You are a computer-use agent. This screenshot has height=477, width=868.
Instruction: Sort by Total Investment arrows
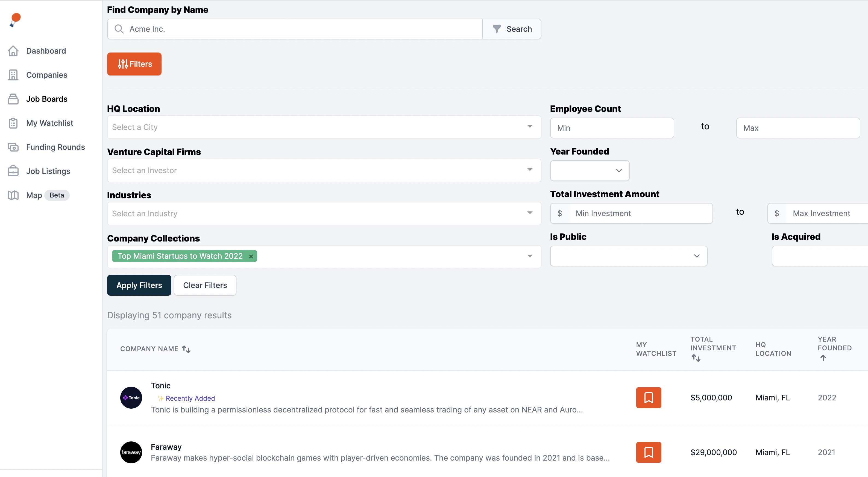(696, 358)
